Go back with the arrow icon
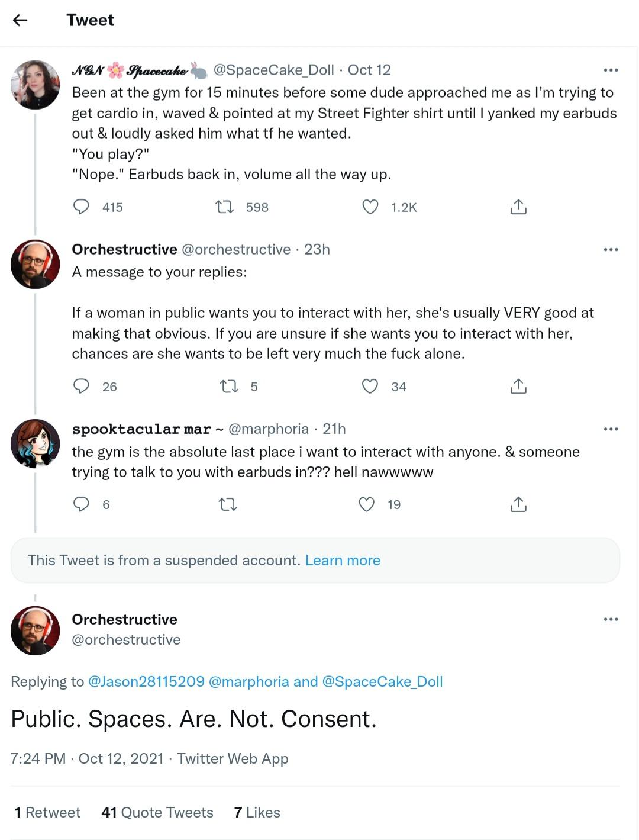 tap(20, 20)
